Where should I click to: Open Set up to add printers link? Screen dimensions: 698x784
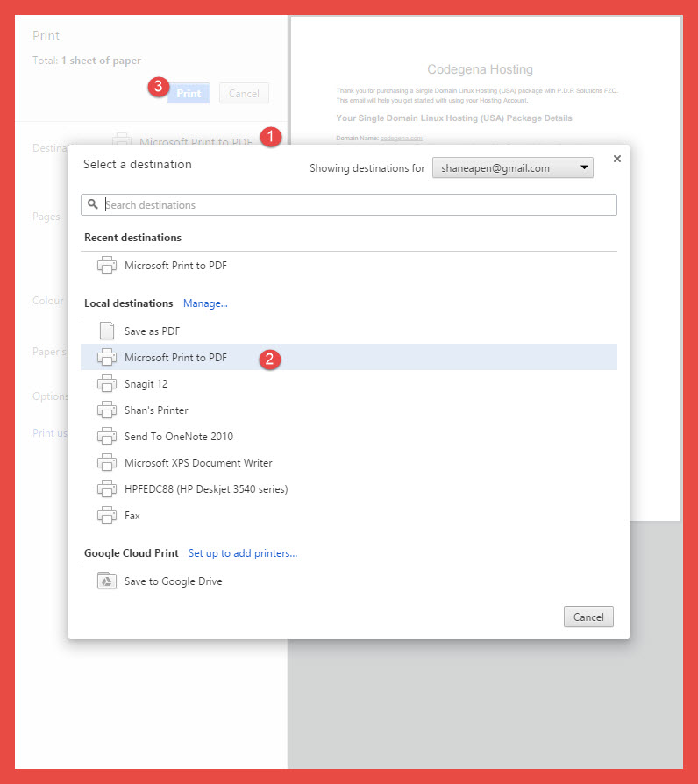click(243, 553)
